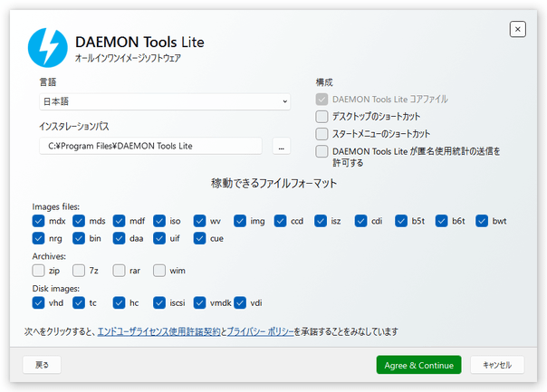This screenshot has height=392, width=547.
Task: Uncheck the vdi disk image format
Action: coord(240,302)
